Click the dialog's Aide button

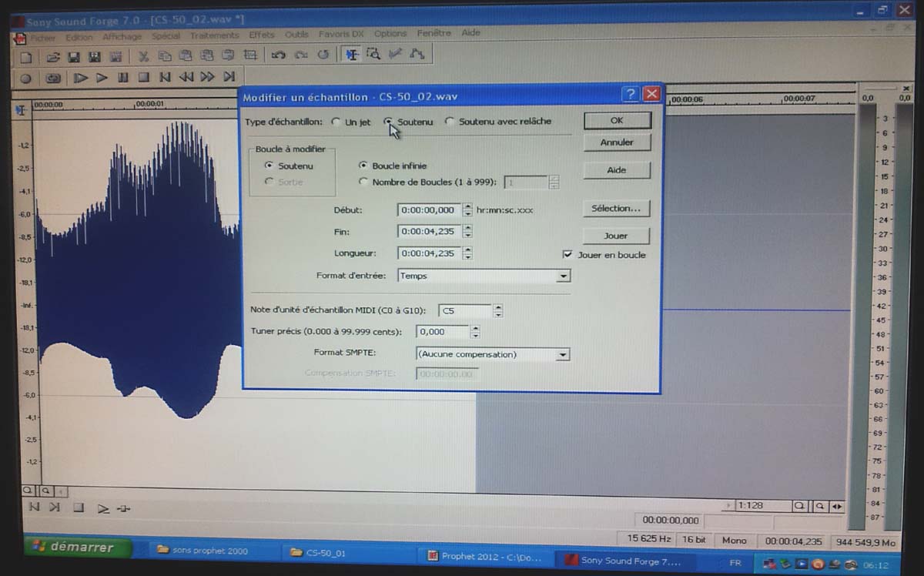point(617,170)
